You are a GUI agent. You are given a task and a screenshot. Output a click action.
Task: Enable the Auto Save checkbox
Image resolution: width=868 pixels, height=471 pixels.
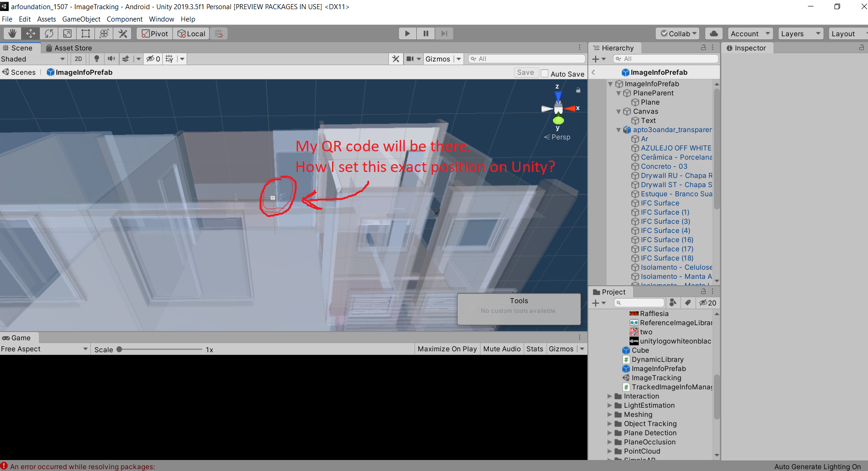click(x=544, y=73)
